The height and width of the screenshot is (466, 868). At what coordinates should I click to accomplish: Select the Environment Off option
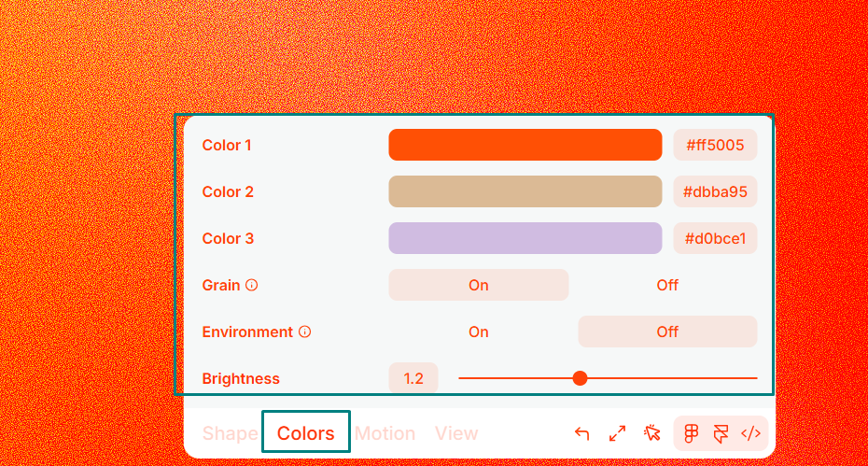pos(666,332)
